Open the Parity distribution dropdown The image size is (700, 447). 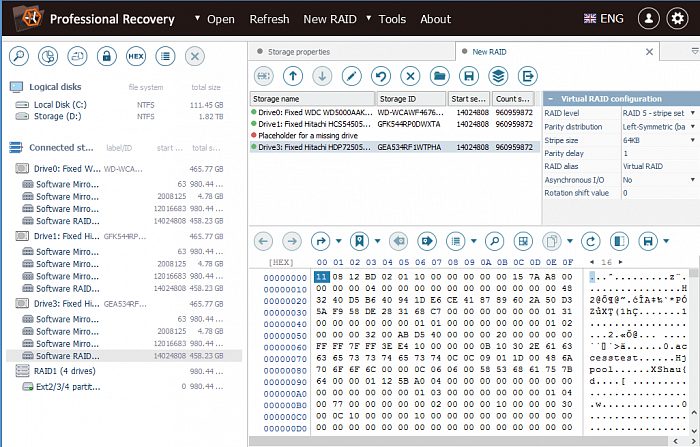[x=692, y=127]
